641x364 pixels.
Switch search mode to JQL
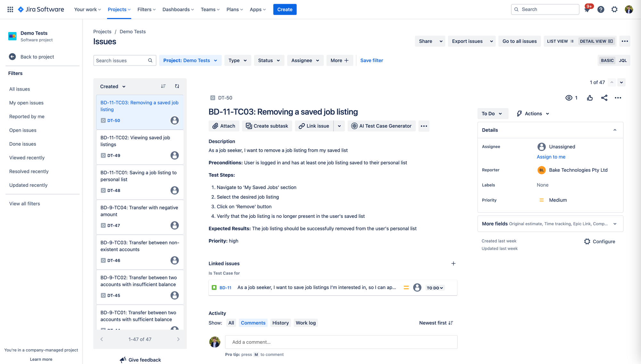click(x=623, y=61)
